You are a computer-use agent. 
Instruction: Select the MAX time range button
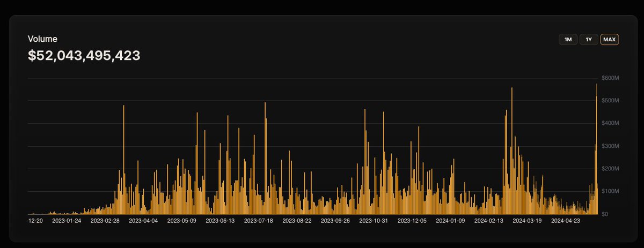click(x=610, y=40)
